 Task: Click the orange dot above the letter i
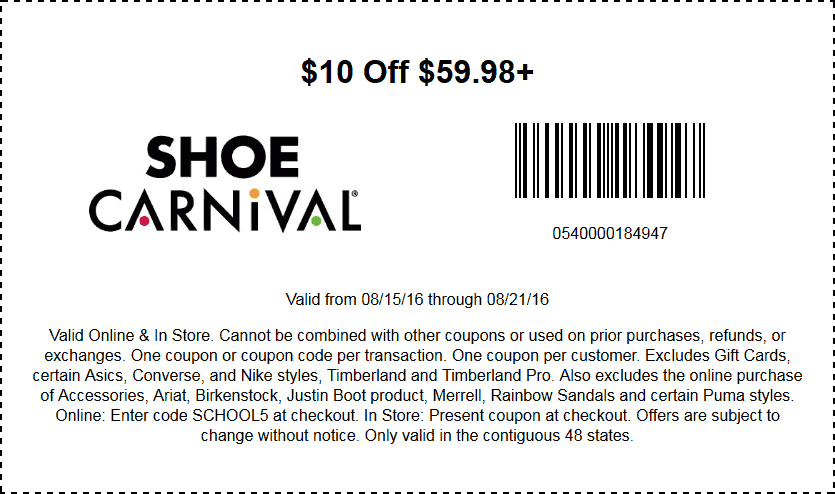point(254,193)
